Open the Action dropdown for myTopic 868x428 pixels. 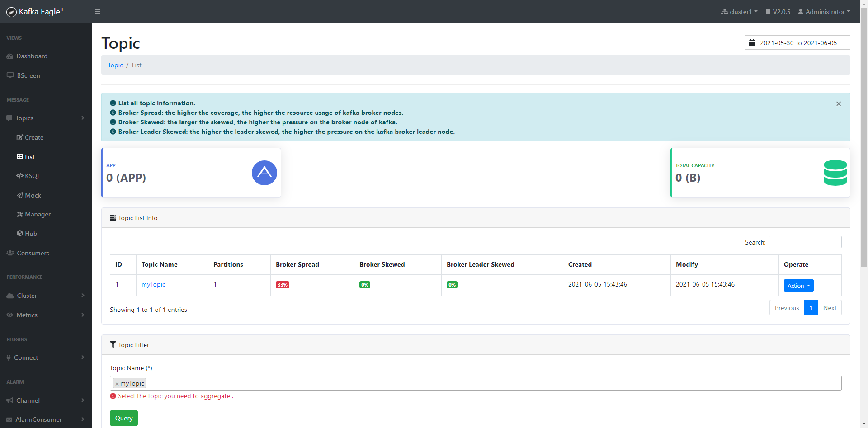click(x=798, y=286)
